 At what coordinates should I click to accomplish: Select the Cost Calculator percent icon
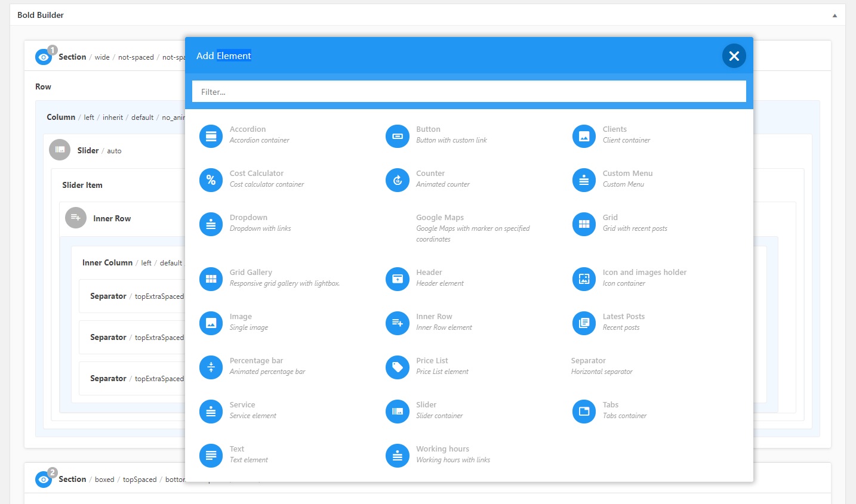tap(211, 181)
